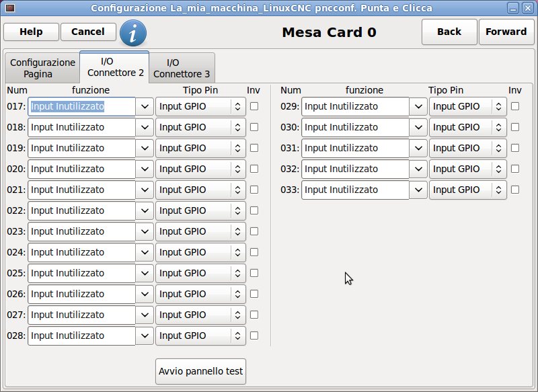This screenshot has height=392, width=538.
Task: Toggle Inv checkbox for pin 021
Action: (x=254, y=190)
